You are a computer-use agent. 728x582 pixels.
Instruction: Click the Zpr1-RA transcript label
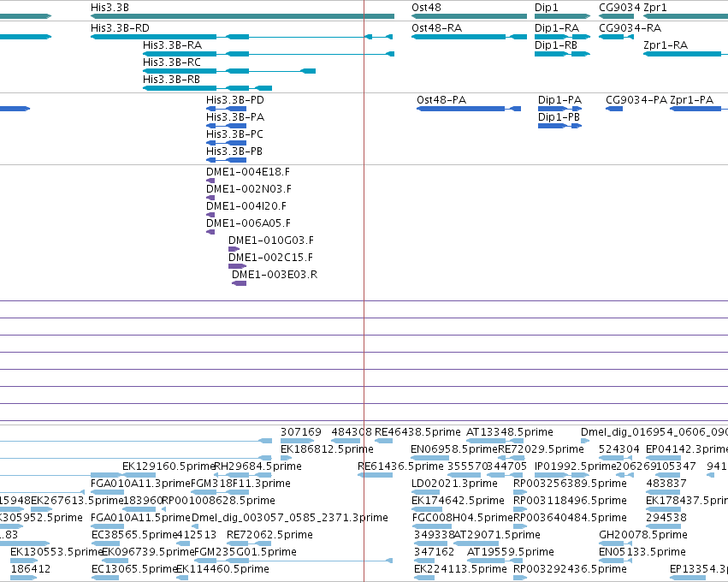tap(666, 45)
